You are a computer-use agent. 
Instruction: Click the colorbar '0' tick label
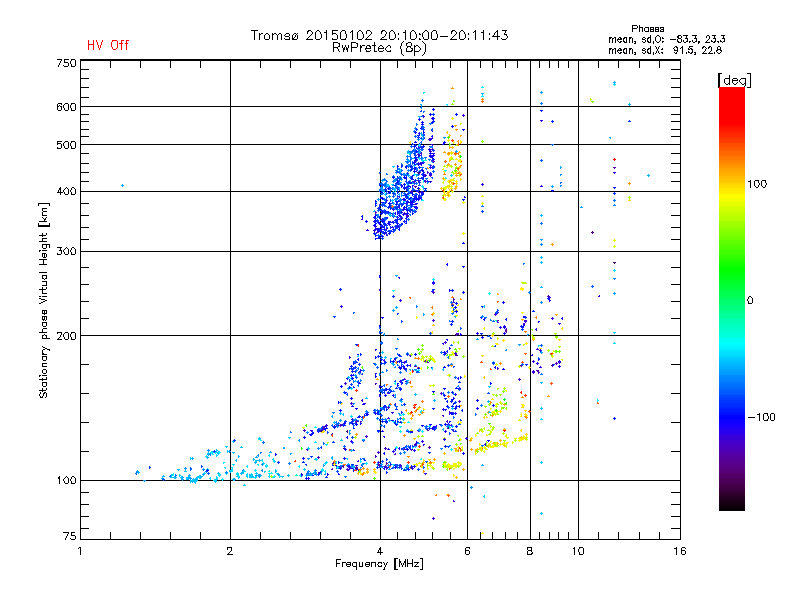[x=750, y=300]
